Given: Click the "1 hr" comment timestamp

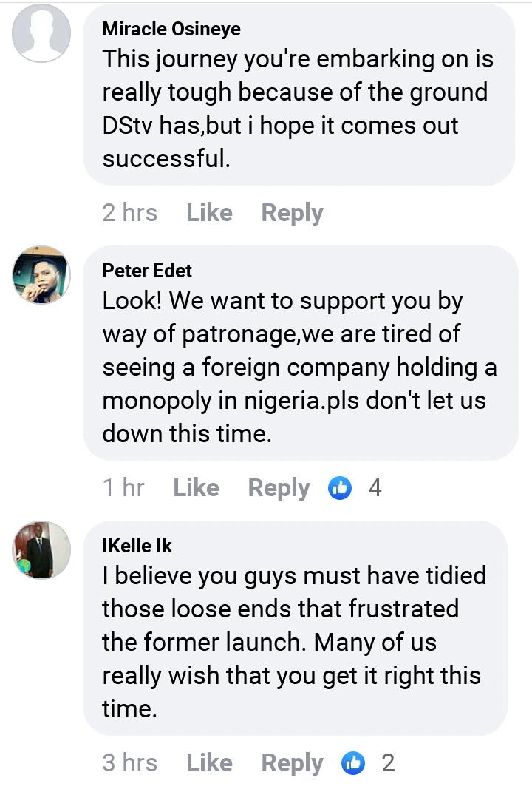Looking at the screenshot, I should pyautogui.click(x=123, y=488).
